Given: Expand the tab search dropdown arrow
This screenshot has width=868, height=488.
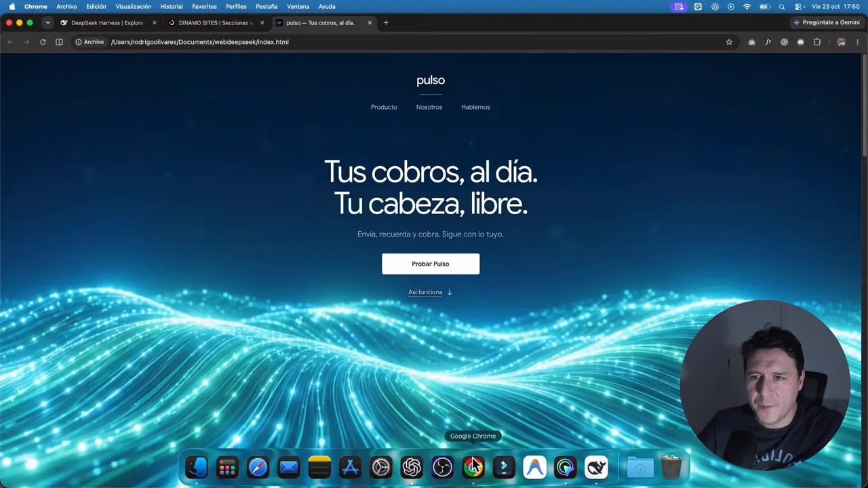Looking at the screenshot, I should [47, 22].
